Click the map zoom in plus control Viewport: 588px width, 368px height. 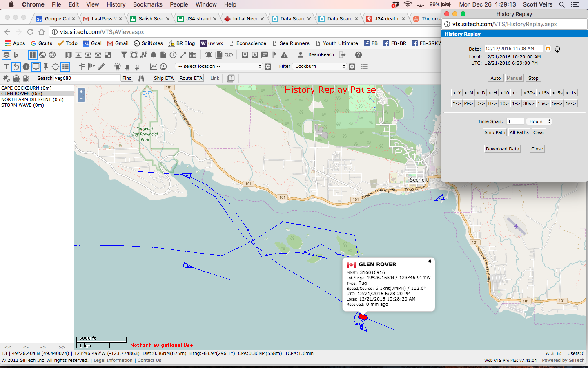[81, 92]
